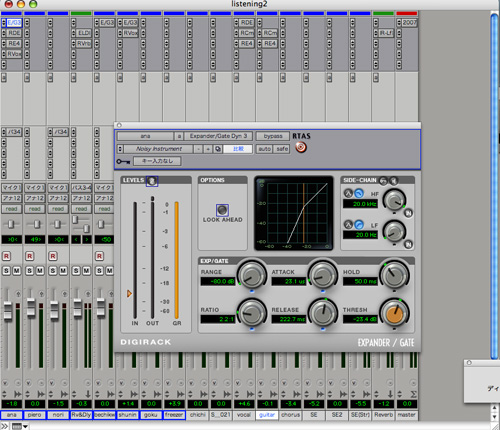
Task: Open the Noisy Instrument preset selector
Action: tap(159, 149)
